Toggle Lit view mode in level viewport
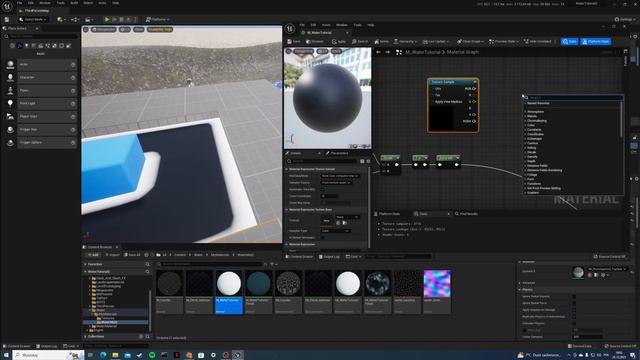Screen dimensions: 640x360 (125, 29)
